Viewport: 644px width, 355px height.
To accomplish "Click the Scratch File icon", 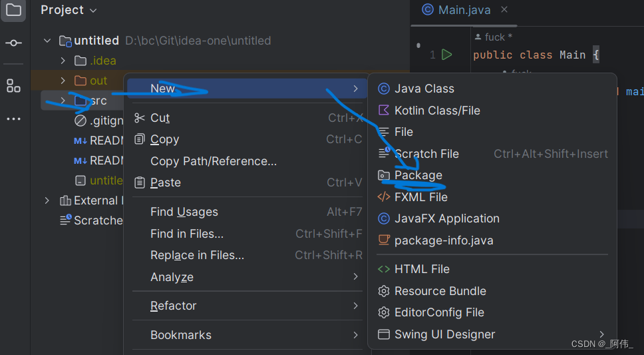I will (384, 153).
